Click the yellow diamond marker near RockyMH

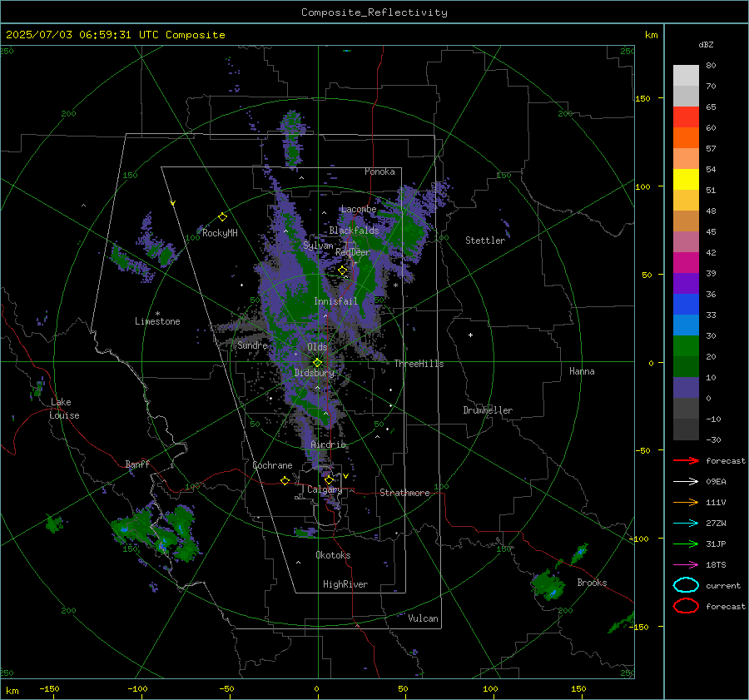click(222, 217)
